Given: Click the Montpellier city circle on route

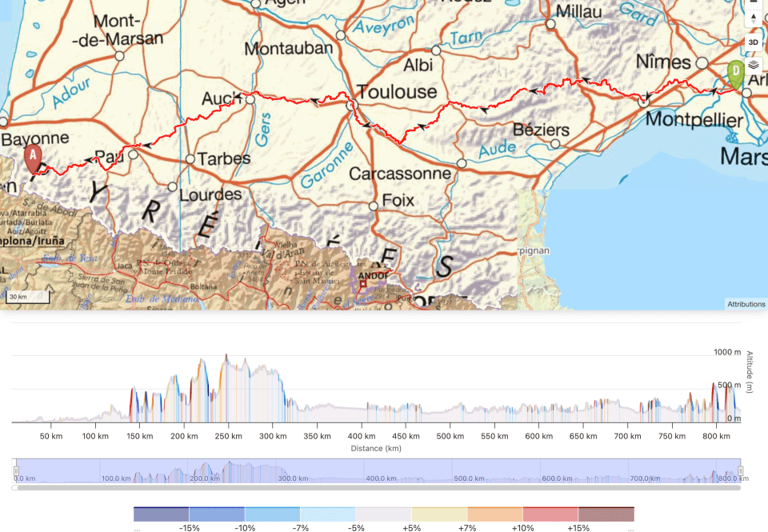Looking at the screenshot, I should 644,102.
